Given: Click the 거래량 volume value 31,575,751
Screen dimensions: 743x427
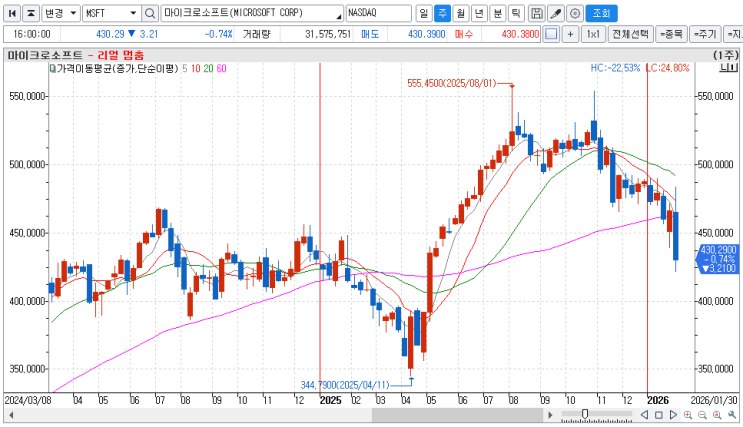Looking at the screenshot, I should click(x=327, y=34).
